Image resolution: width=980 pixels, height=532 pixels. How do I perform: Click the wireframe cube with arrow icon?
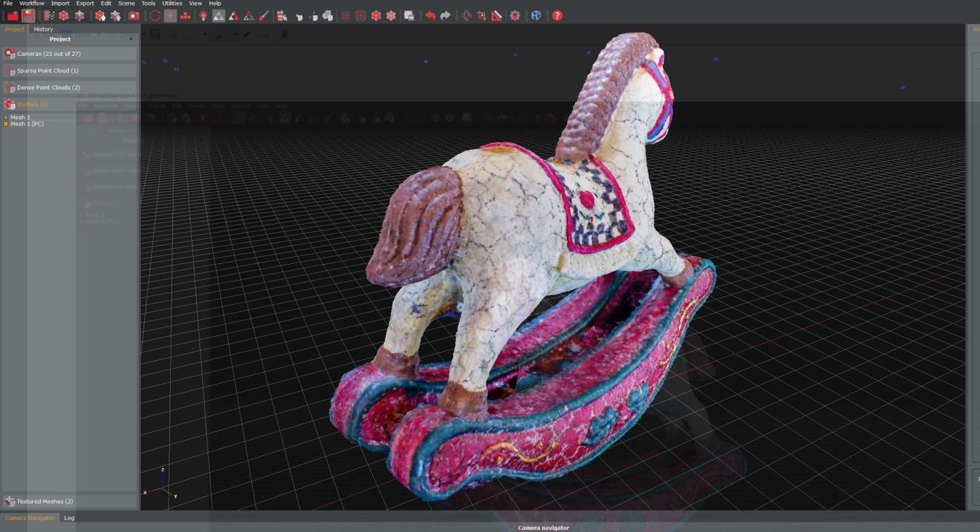coord(116,16)
